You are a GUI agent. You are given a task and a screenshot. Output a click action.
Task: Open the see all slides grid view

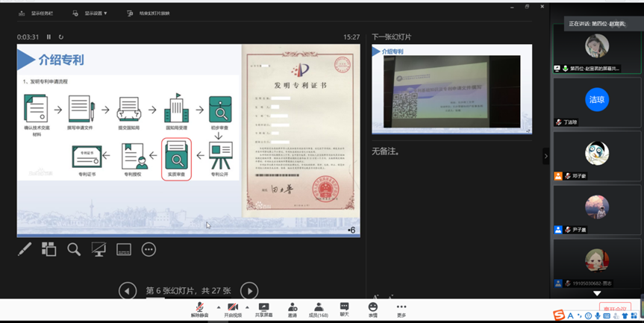point(49,250)
